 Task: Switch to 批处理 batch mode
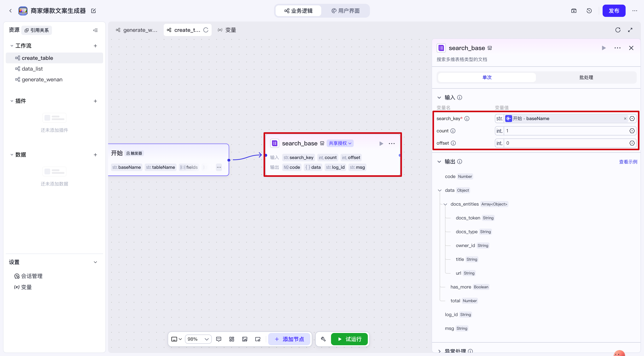click(x=586, y=77)
